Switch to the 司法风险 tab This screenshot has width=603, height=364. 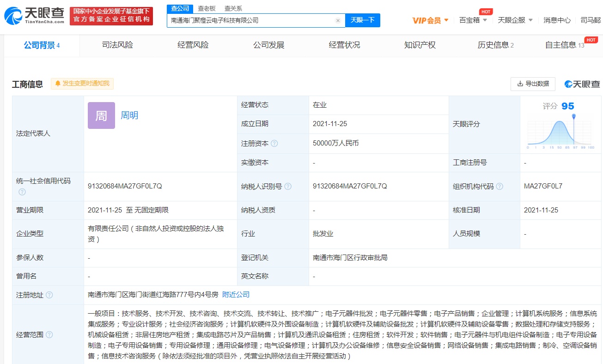(x=117, y=45)
